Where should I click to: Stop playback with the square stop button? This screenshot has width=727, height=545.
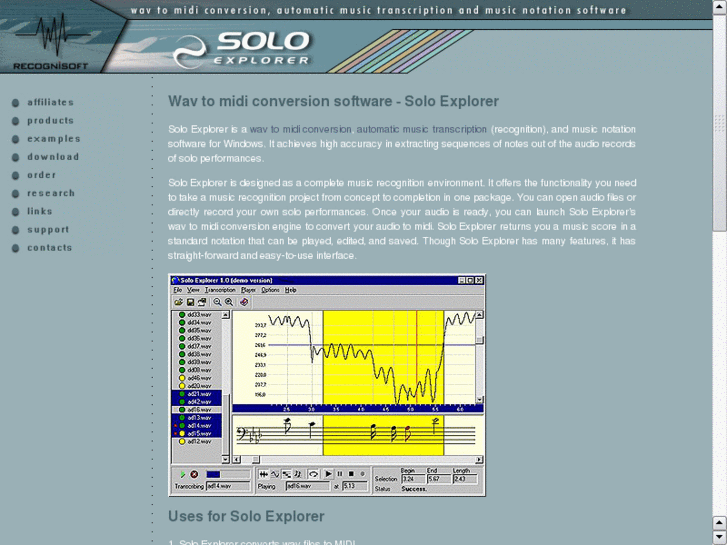click(351, 474)
